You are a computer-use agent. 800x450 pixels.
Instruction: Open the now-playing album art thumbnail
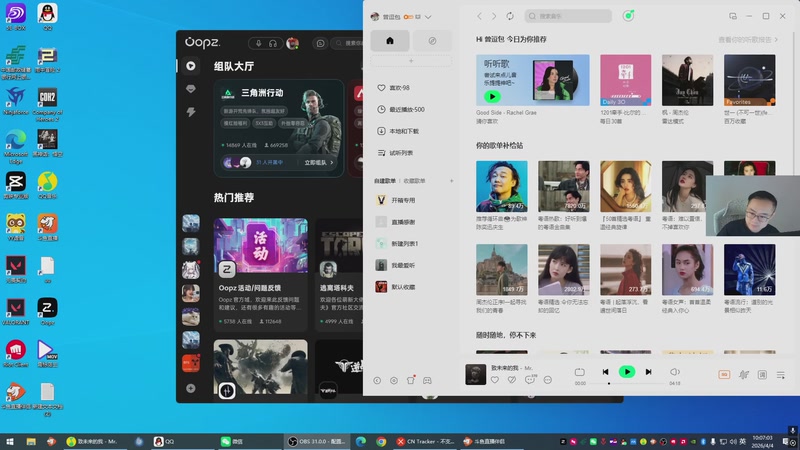[x=475, y=374]
